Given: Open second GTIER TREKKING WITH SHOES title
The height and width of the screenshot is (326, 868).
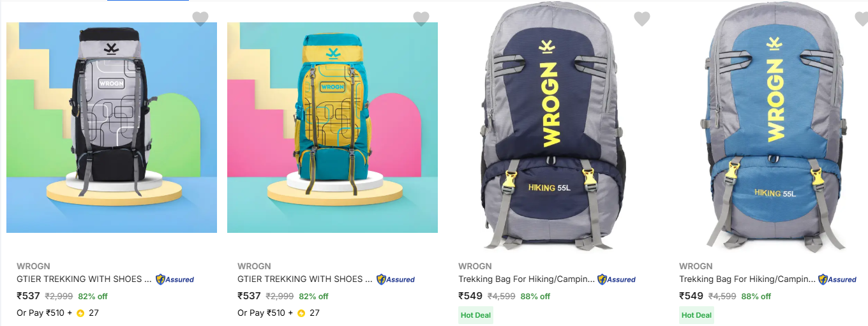Looking at the screenshot, I should coord(305,279).
